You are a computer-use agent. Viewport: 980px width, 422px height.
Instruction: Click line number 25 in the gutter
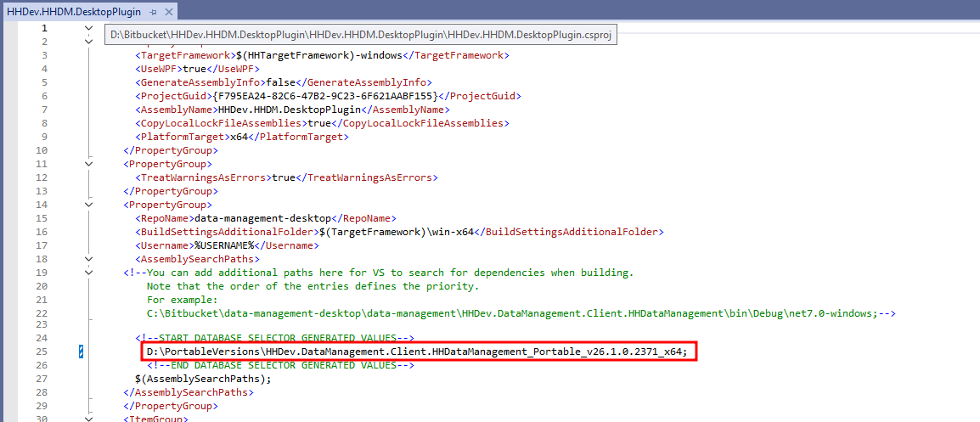pos(41,352)
